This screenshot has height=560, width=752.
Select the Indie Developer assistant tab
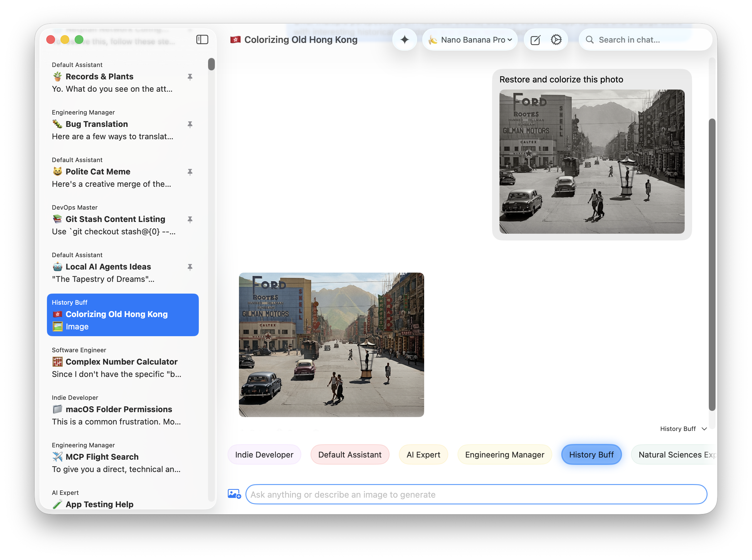(264, 455)
